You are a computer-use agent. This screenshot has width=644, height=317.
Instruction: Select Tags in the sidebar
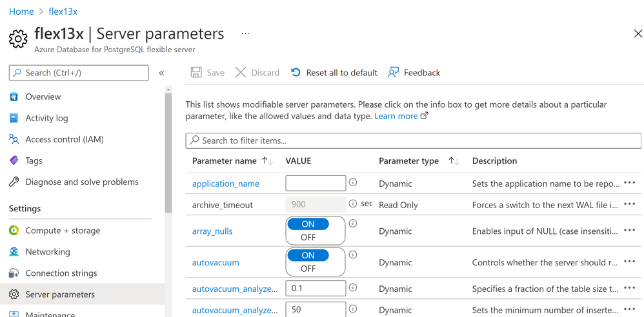(x=34, y=161)
